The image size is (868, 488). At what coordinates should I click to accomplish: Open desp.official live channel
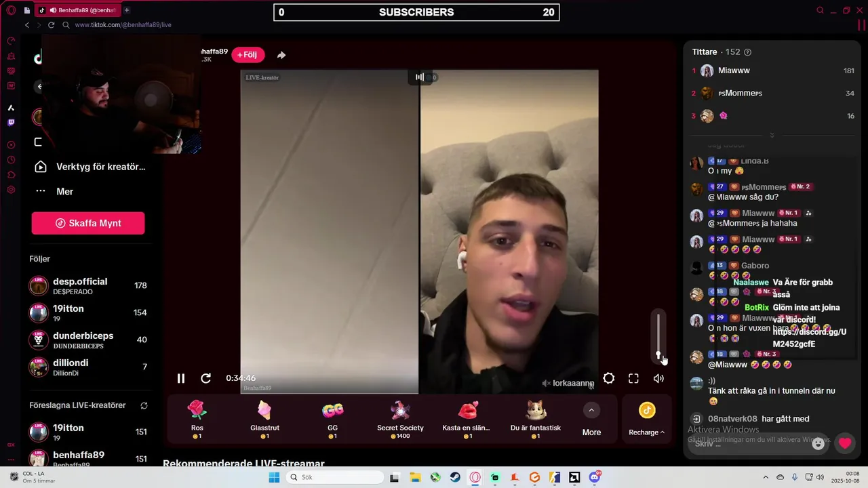(88, 285)
